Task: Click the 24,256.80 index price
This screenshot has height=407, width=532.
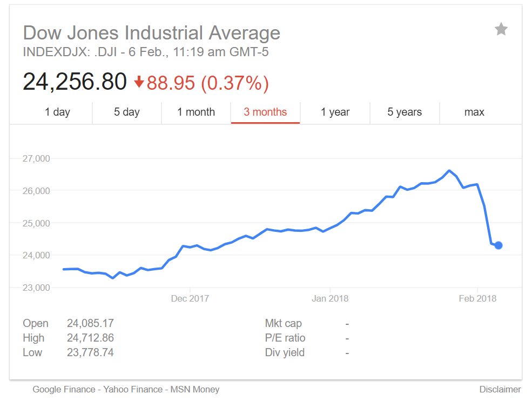Action: [75, 82]
